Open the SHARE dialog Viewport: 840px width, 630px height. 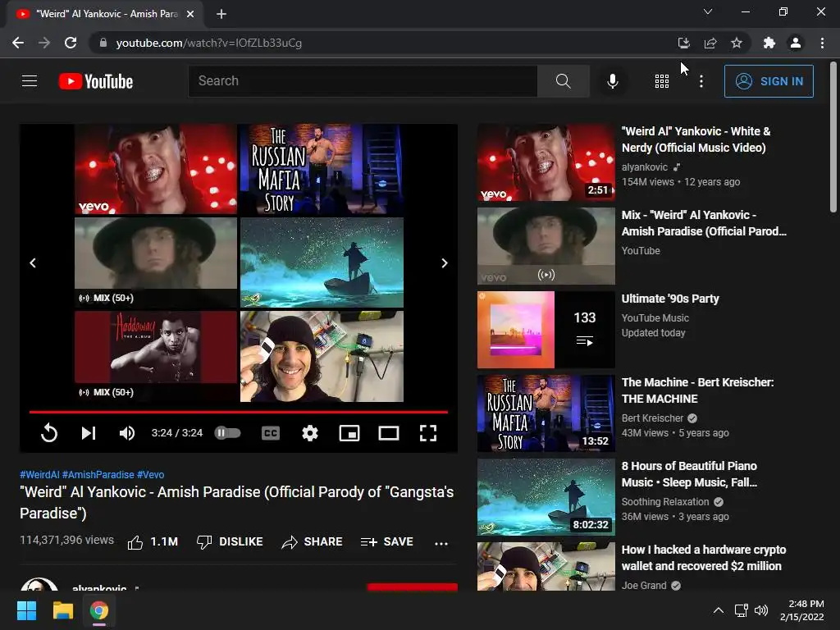click(x=312, y=542)
